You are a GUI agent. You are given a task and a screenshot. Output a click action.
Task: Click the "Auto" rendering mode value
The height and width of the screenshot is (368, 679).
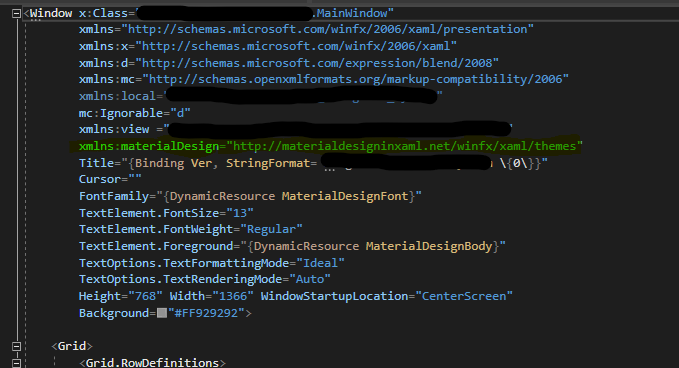point(310,279)
